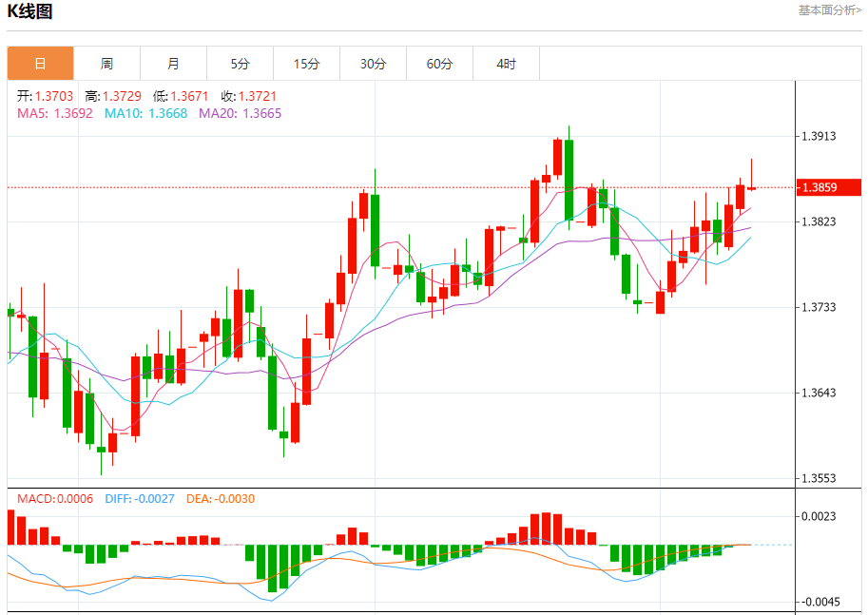
Task: Open the 5分 interval tab
Action: [x=240, y=64]
